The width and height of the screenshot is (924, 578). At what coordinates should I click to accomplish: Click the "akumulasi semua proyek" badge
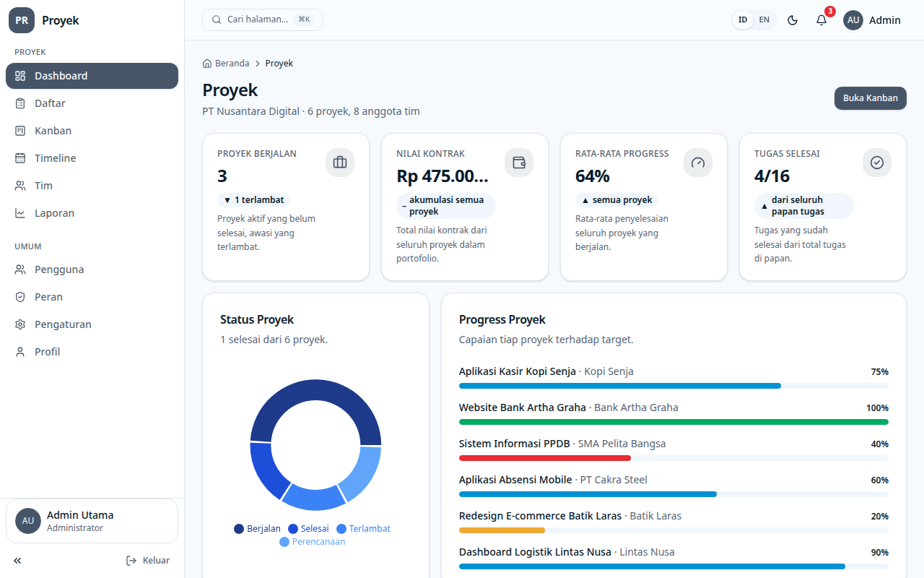[x=446, y=206]
